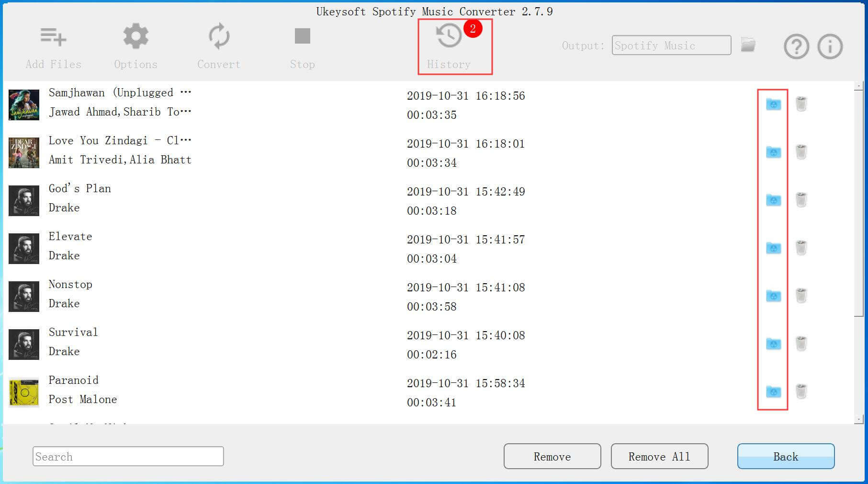Click timestamp "2019-10-31 15:58:34"
868x484 pixels.
click(x=466, y=383)
